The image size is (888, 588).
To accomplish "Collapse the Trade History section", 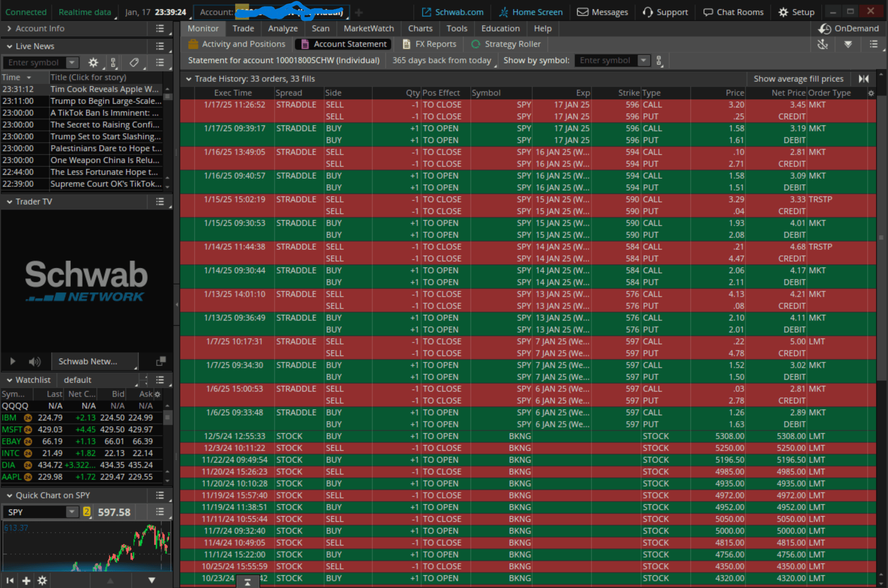I will coord(189,79).
